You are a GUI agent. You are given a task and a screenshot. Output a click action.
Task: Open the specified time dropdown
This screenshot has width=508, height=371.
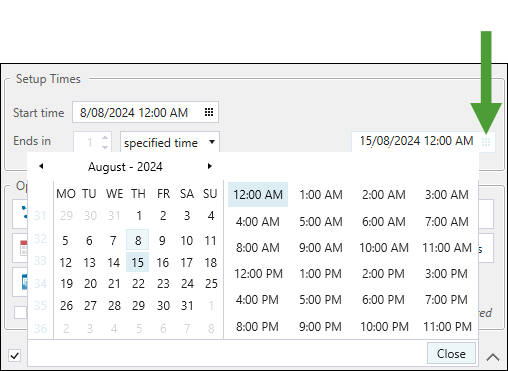click(x=170, y=143)
